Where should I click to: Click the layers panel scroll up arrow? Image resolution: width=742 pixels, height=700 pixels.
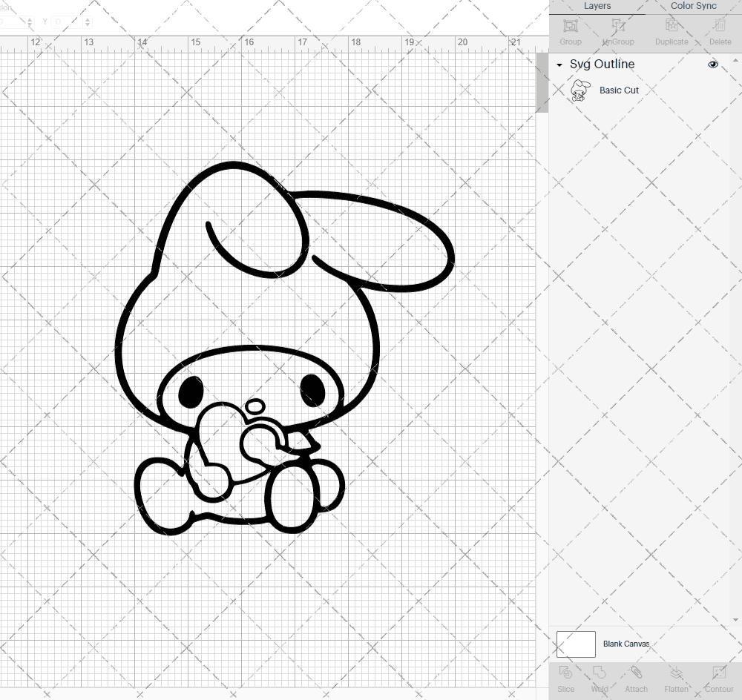pos(735,61)
